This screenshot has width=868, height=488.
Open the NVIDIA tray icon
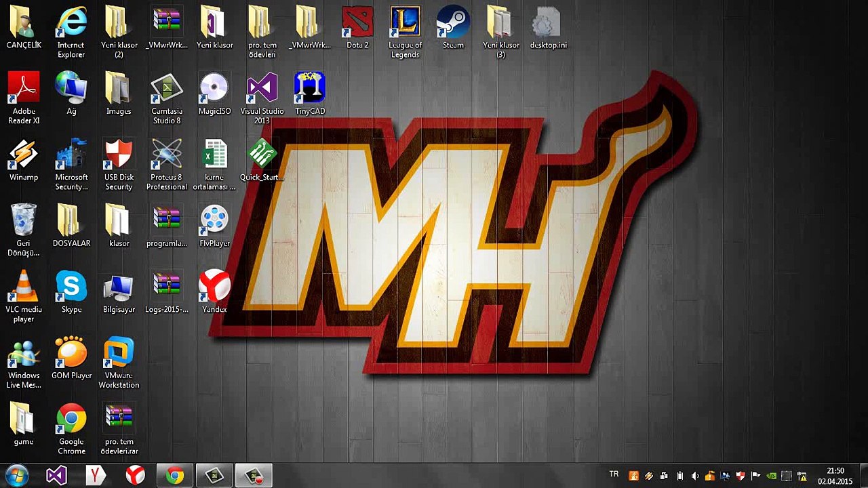click(x=770, y=476)
